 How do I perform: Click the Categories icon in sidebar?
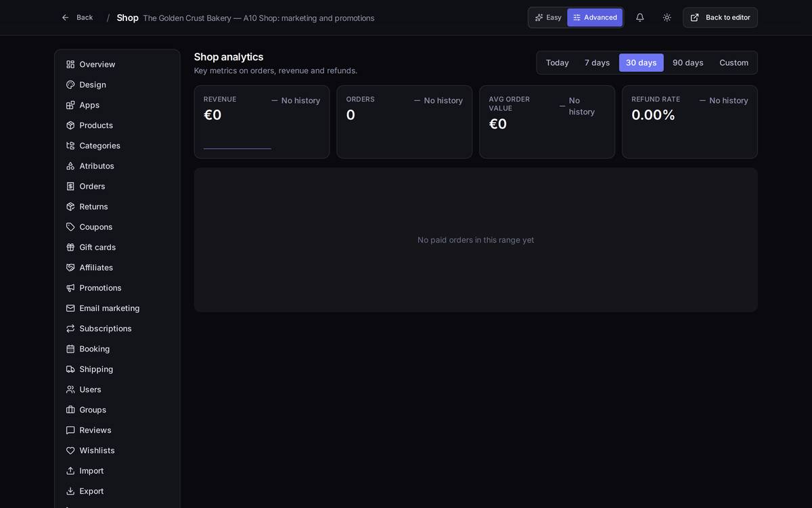coord(70,146)
